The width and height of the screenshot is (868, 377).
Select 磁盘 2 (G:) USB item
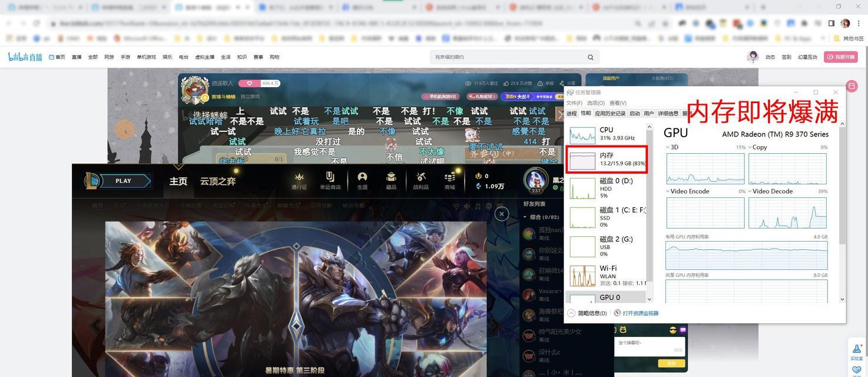[x=606, y=246]
